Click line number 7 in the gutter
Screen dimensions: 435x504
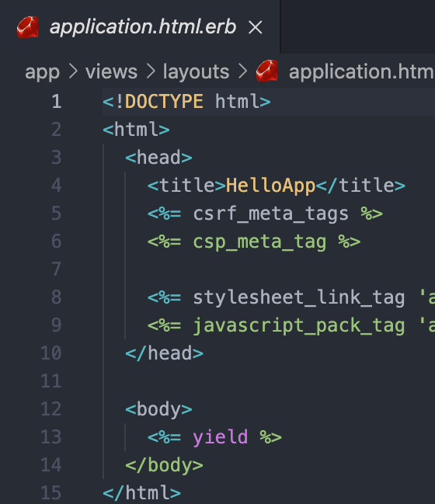57,269
